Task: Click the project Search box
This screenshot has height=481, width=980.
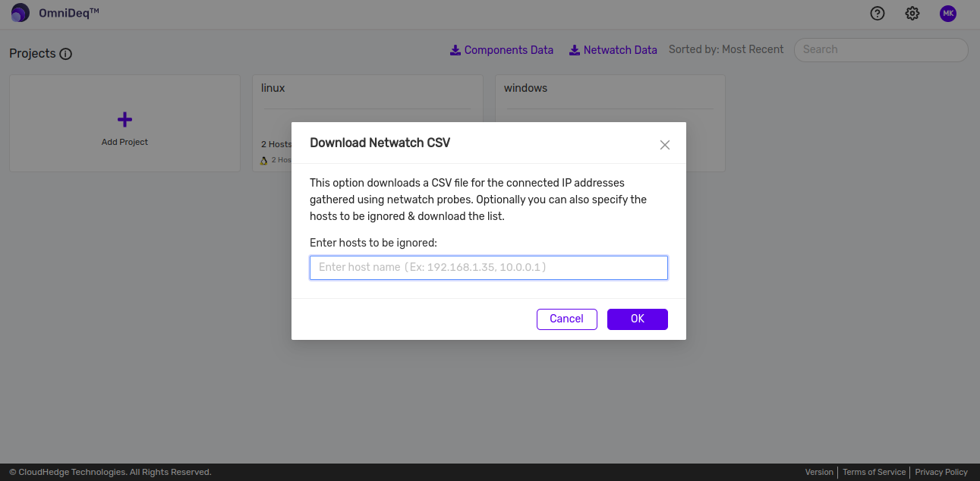Action: (881, 50)
